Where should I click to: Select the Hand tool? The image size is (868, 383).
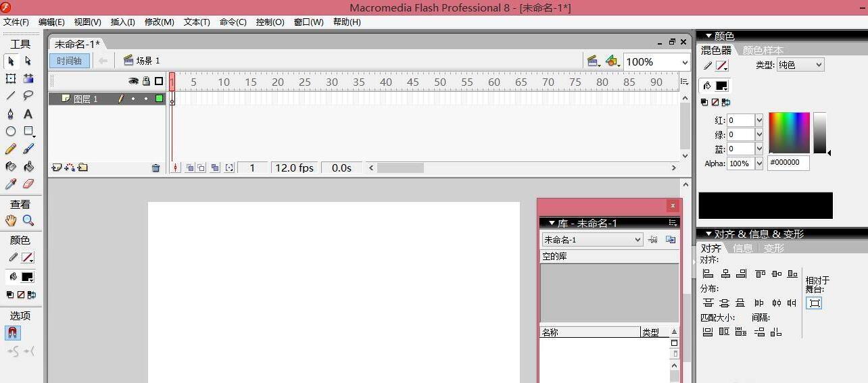coord(11,220)
